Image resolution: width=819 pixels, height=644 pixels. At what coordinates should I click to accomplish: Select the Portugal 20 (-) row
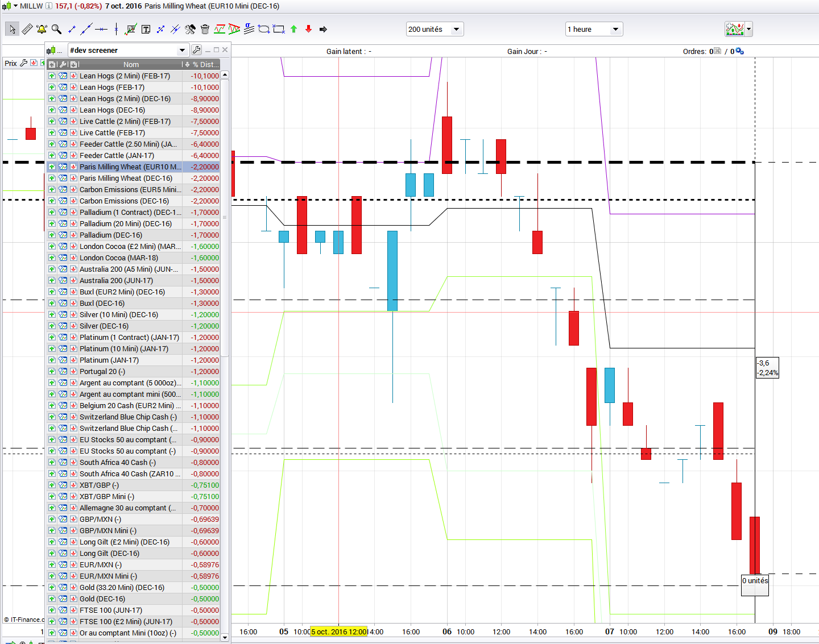tap(133, 371)
